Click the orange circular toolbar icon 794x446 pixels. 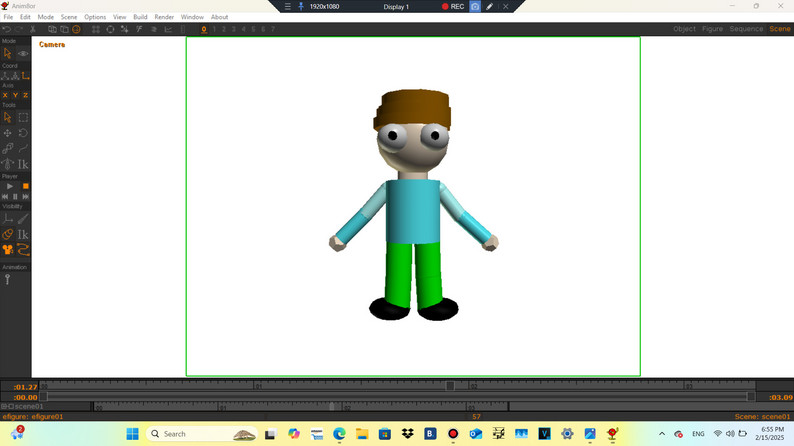(76, 29)
